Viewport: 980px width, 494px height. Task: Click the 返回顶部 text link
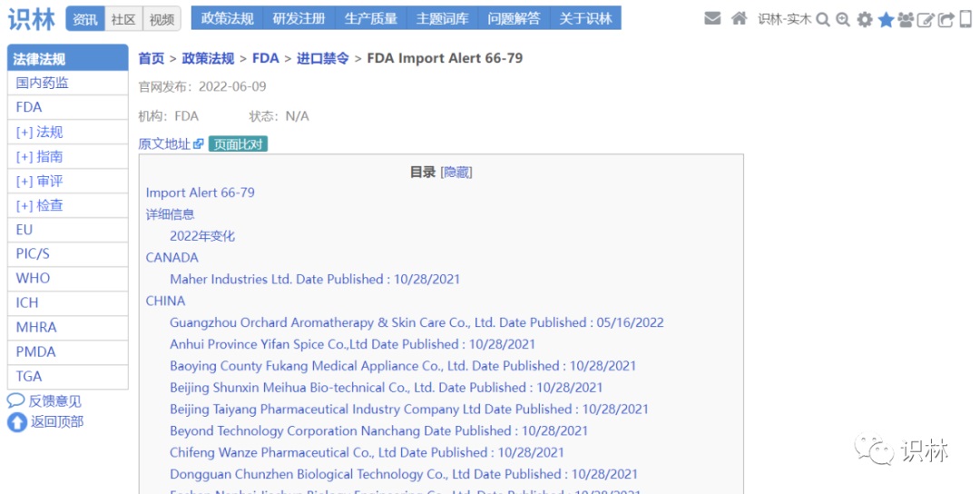(x=57, y=422)
